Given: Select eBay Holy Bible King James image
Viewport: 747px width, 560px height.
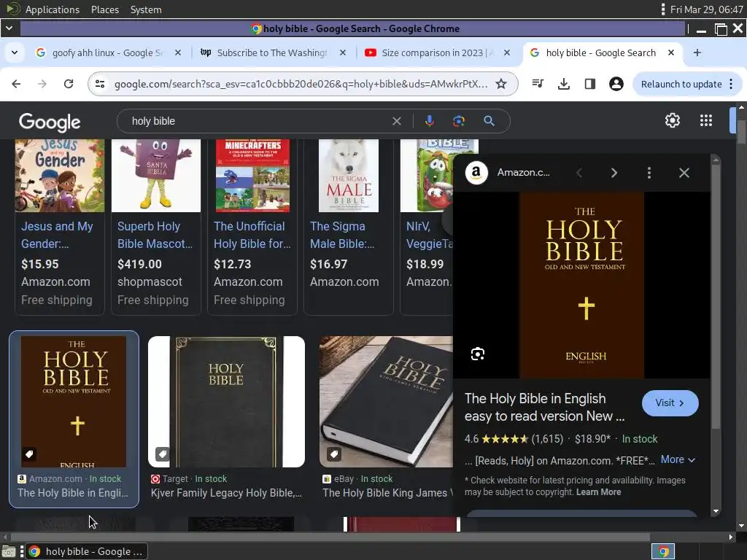Looking at the screenshot, I should coord(387,402).
